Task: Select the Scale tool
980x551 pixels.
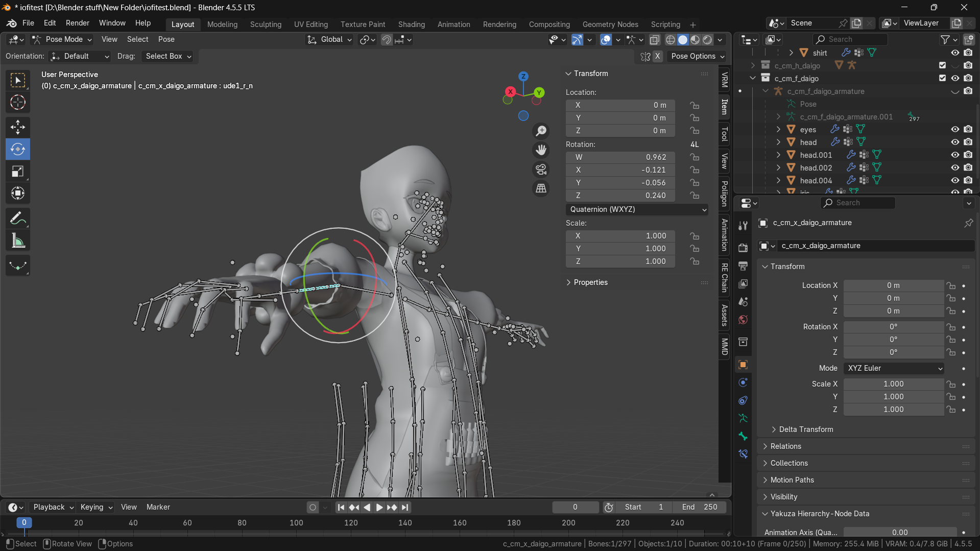Action: (x=18, y=172)
